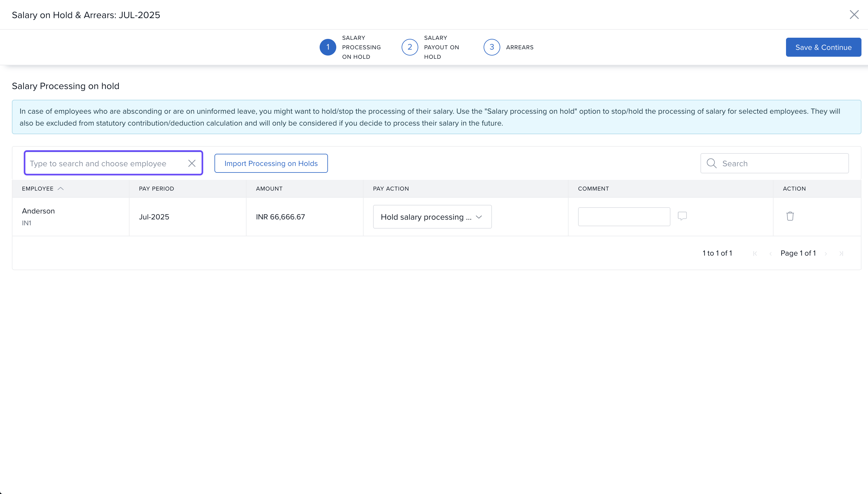868x494 pixels.
Task: Click Import Processing on Holds button
Action: [271, 163]
